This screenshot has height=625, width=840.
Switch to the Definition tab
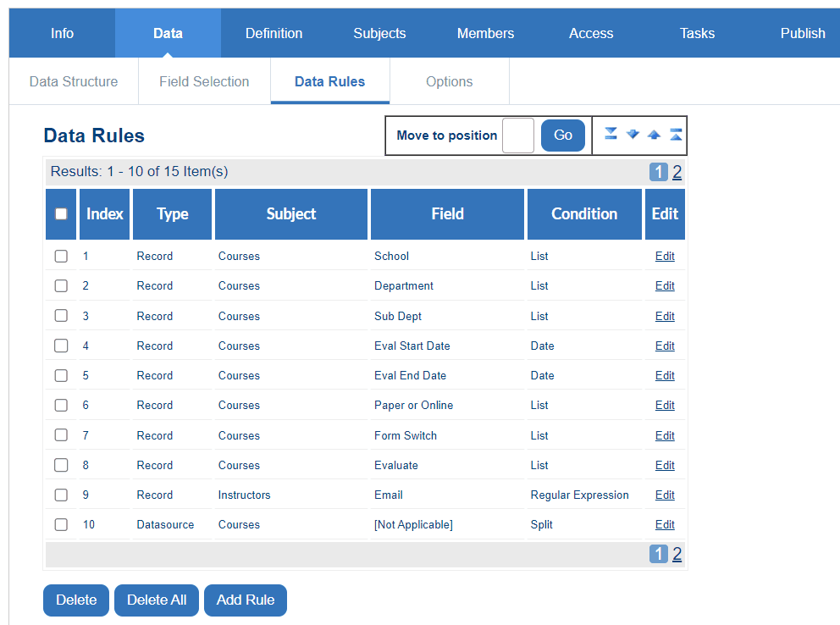274,33
